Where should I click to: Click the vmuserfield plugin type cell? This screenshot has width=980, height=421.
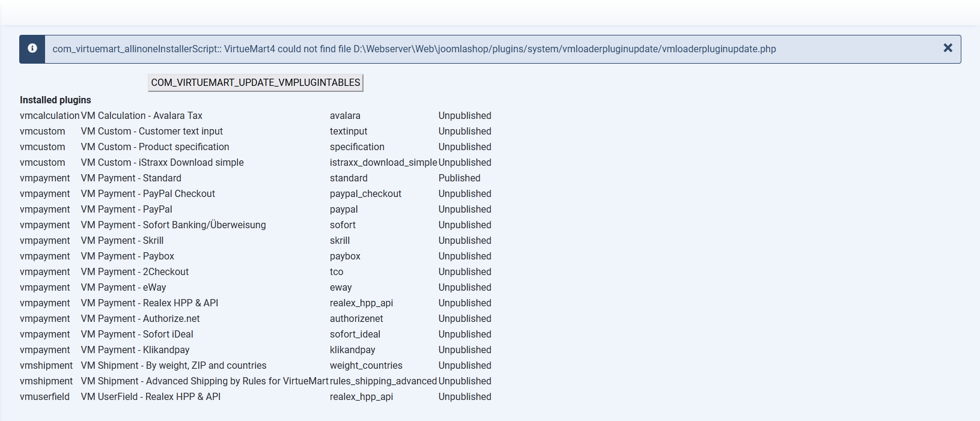(44, 397)
